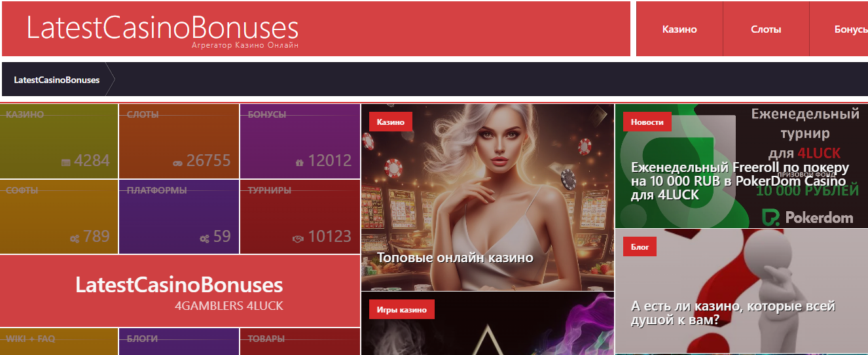Click the LatestCasinoBonuses breadcrumb
Viewport: 868px width, 355px height.
[x=57, y=80]
